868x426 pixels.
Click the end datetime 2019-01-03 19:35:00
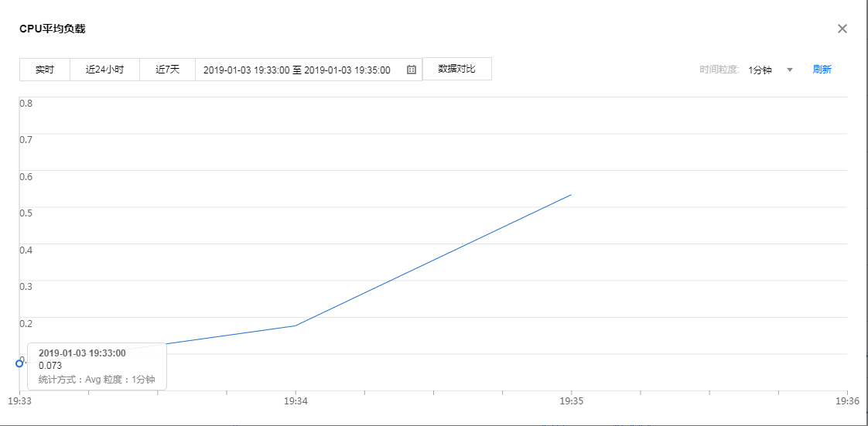(347, 70)
